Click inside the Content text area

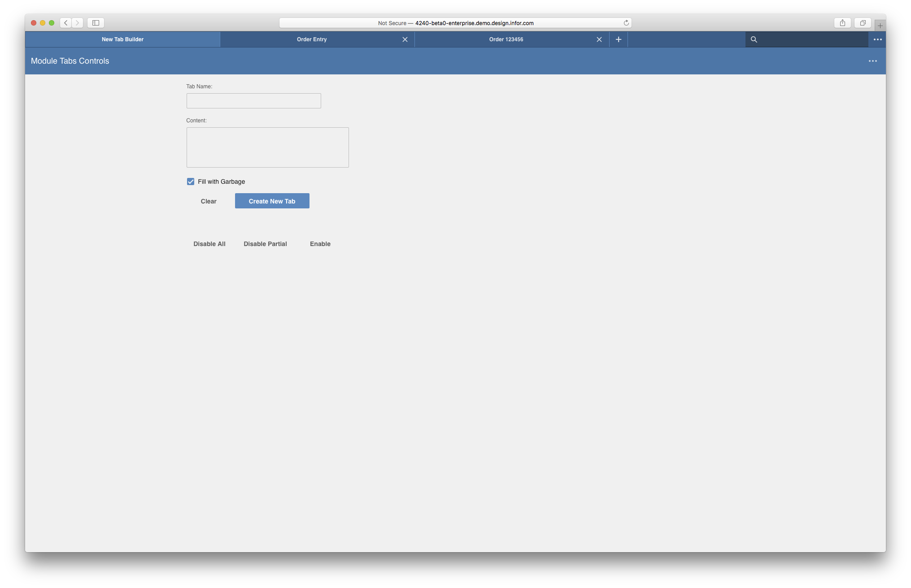point(267,147)
